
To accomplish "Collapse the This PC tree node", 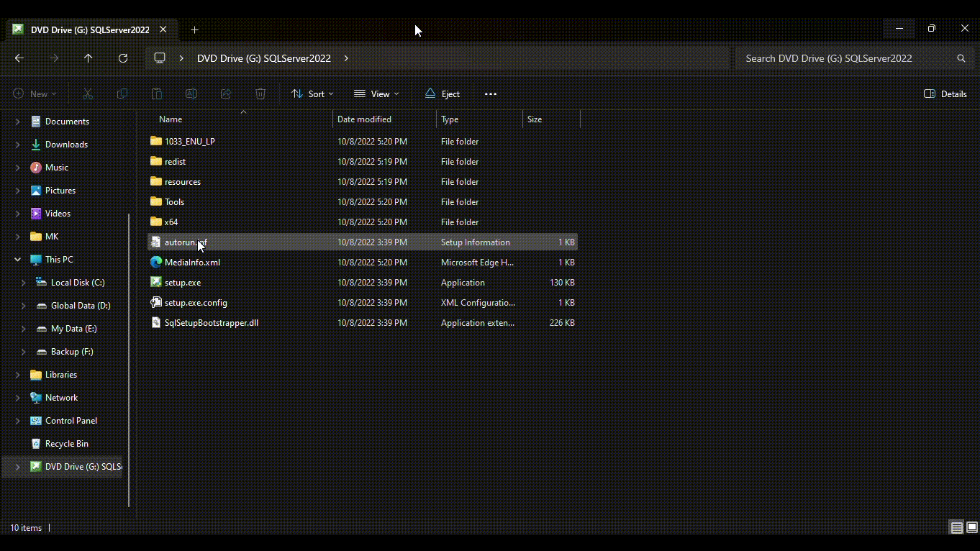I will 18,260.
